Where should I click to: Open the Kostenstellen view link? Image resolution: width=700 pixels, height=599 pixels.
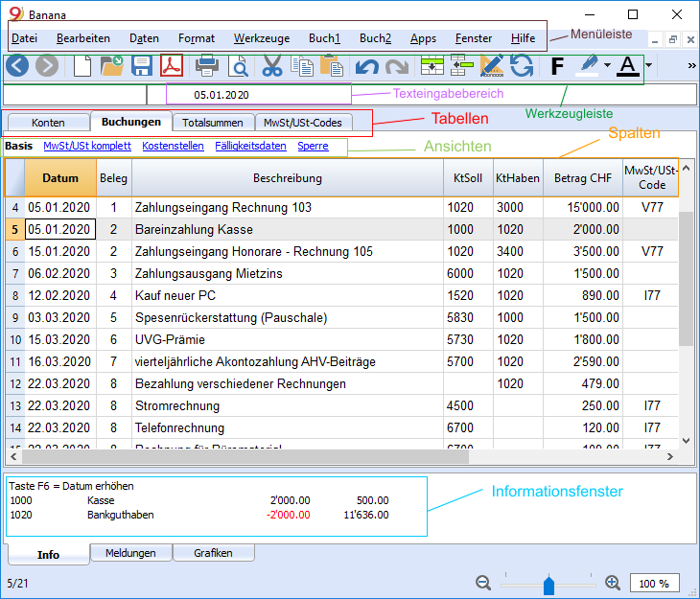173,146
